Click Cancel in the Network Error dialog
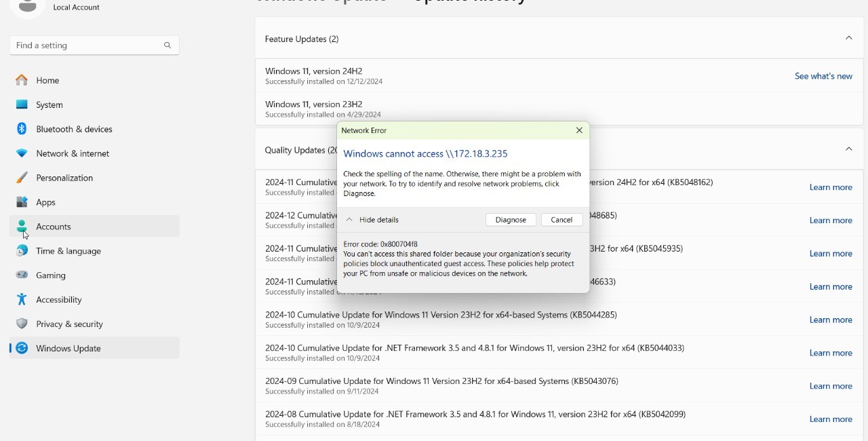This screenshot has width=868, height=441. tap(562, 220)
